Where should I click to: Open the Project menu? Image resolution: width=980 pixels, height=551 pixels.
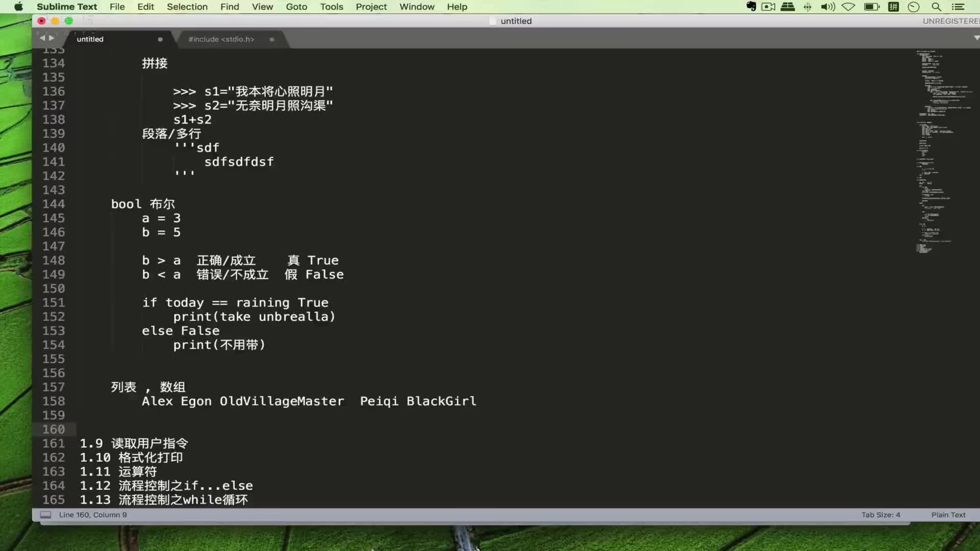click(x=371, y=7)
